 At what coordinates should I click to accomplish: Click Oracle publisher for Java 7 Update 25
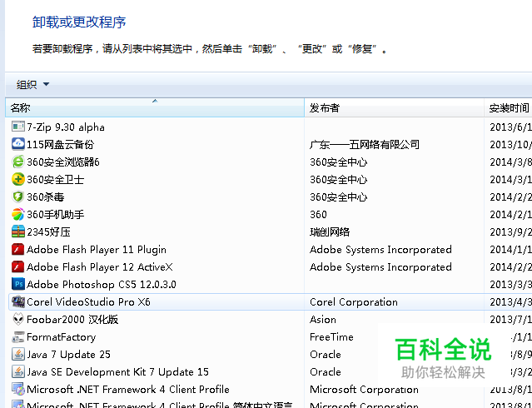click(x=325, y=355)
